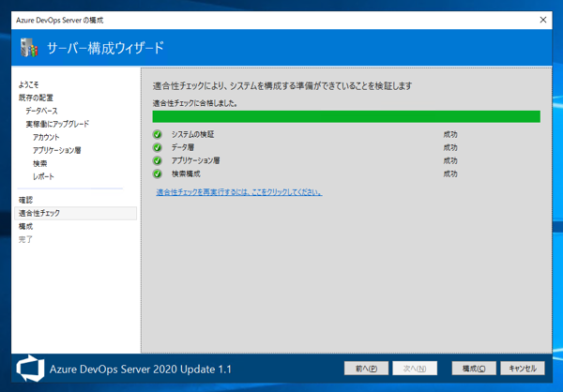This screenshot has width=563, height=392.
Task: Open 実稼働にアップグレード step in sidebar
Action: [57, 124]
